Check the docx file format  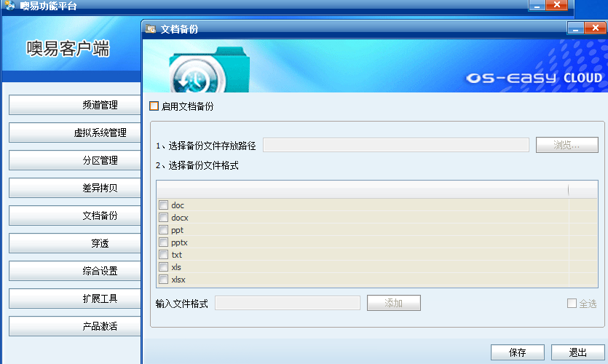point(164,218)
